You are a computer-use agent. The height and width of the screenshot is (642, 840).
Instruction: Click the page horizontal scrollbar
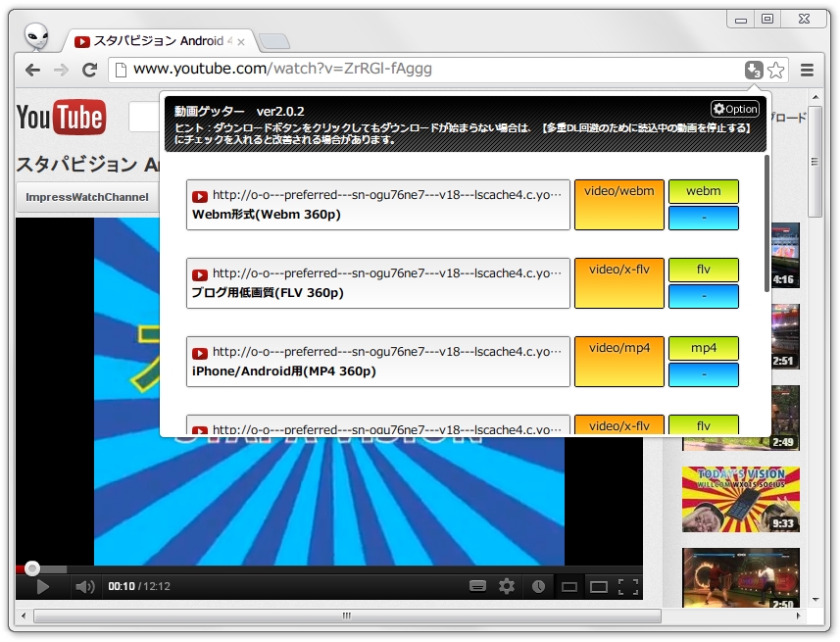click(347, 617)
